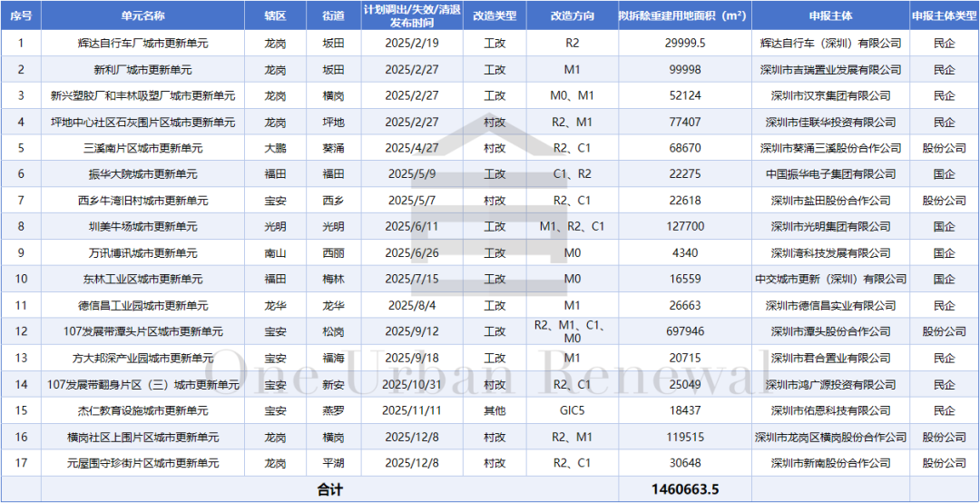This screenshot has width=980, height=503.
Task: Click area value 4340
Action: coord(685,253)
